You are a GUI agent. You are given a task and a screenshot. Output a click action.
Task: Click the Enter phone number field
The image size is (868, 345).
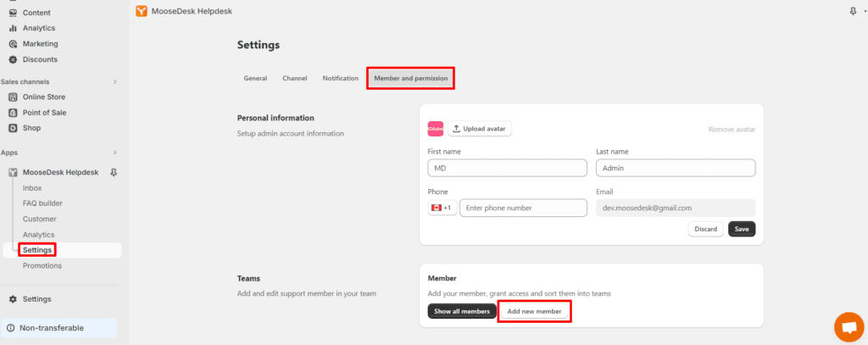pos(523,208)
